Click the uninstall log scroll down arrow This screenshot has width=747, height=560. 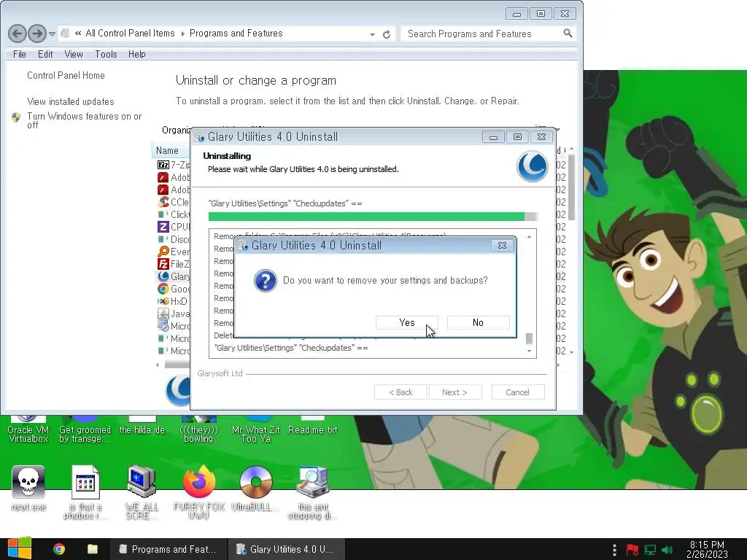tap(529, 351)
